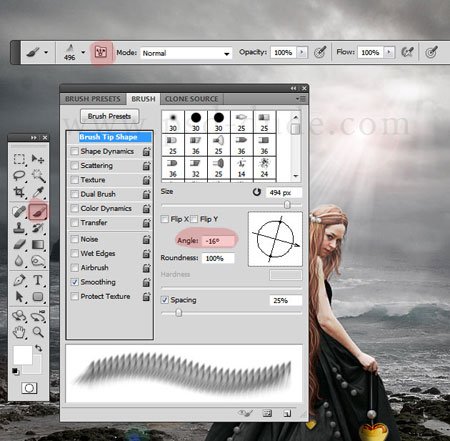The width and height of the screenshot is (450, 441).
Task: Enable Shape Dynamics checkbox
Action: tap(75, 151)
